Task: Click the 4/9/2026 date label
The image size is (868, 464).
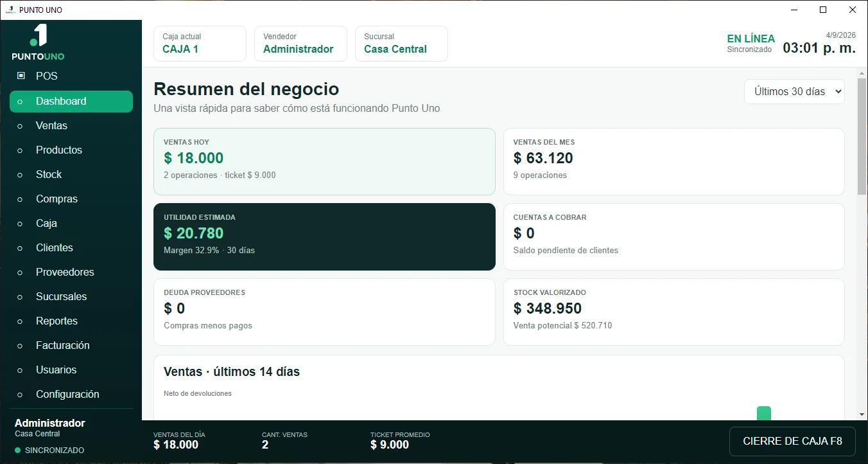Action: [841, 35]
